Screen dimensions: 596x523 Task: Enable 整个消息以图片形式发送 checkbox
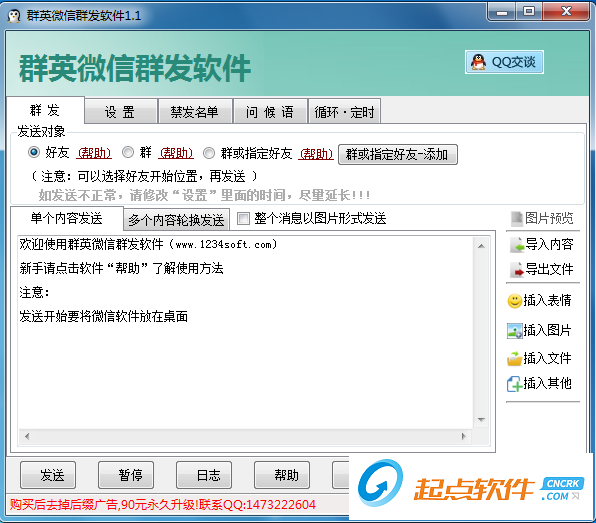[x=243, y=219]
